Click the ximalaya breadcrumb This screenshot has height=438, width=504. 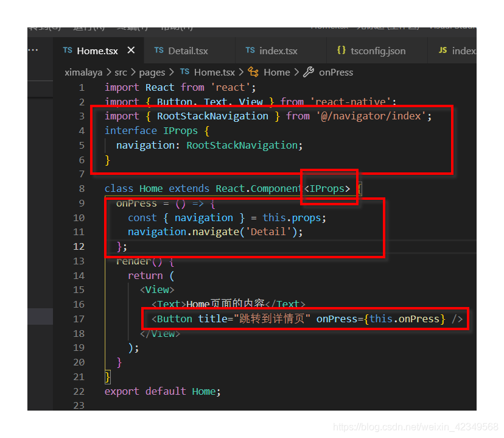click(83, 72)
